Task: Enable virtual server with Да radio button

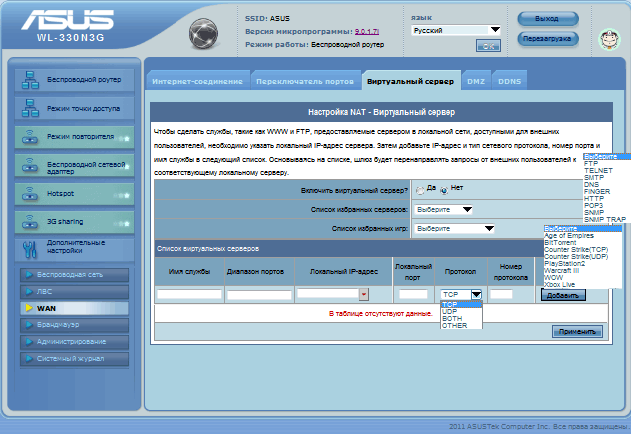Action: coord(421,189)
